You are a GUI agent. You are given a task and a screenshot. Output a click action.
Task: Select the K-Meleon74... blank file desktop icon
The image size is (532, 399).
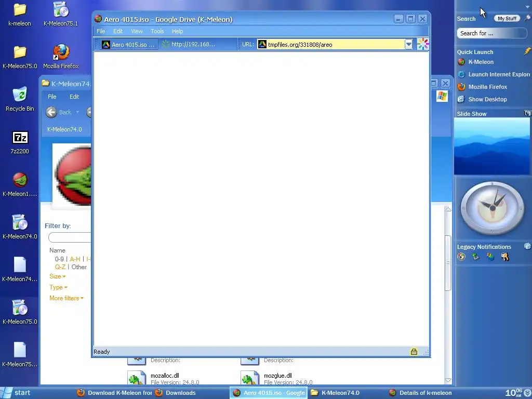(20, 270)
